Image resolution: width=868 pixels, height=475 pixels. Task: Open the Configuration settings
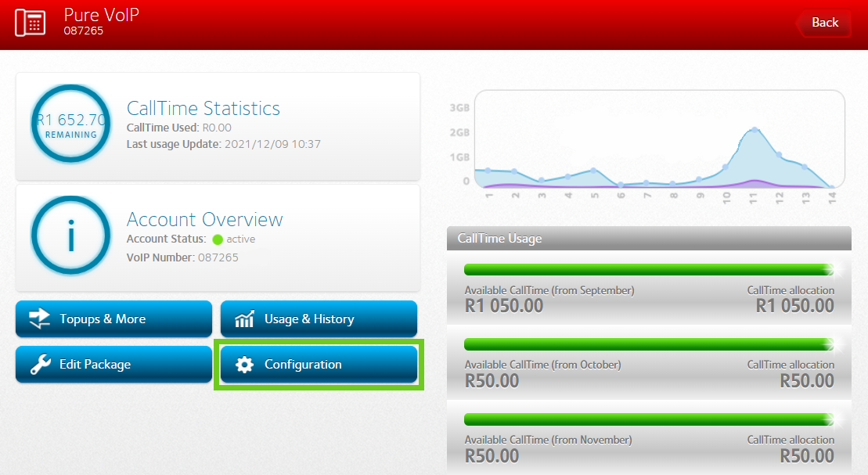pyautogui.click(x=319, y=364)
